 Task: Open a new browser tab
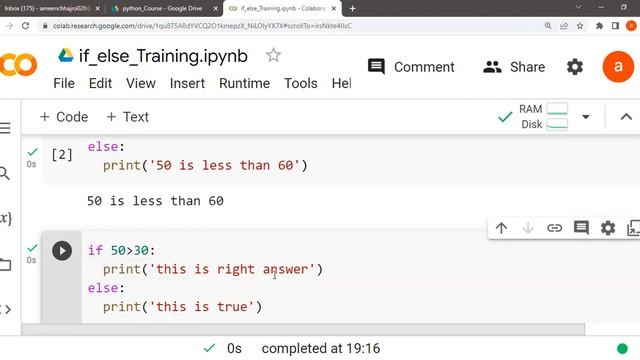pos(352,8)
